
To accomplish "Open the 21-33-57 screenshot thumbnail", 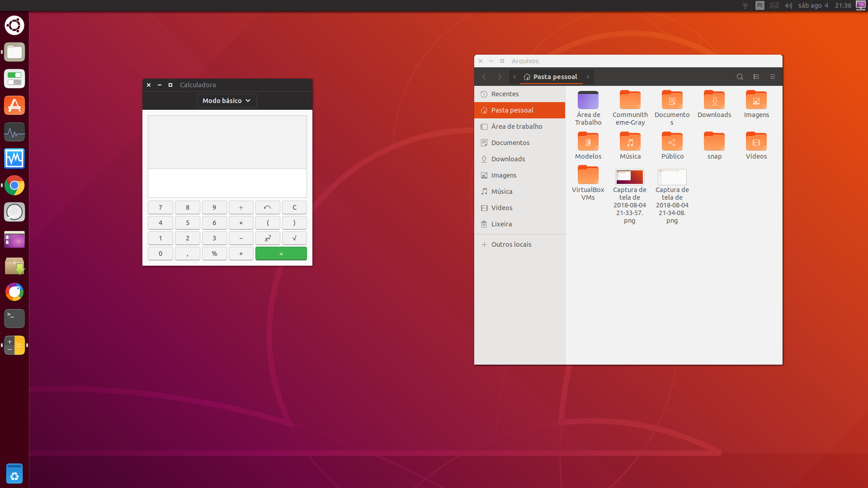I will click(629, 177).
